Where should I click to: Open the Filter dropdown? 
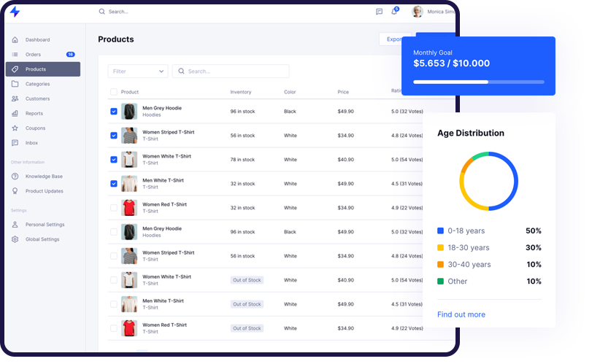138,71
